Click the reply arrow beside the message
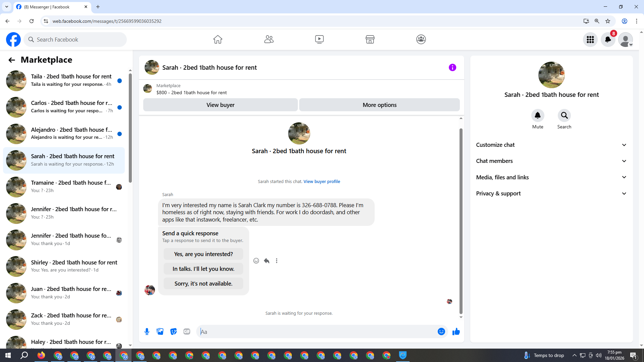The image size is (644, 362). coord(267,261)
